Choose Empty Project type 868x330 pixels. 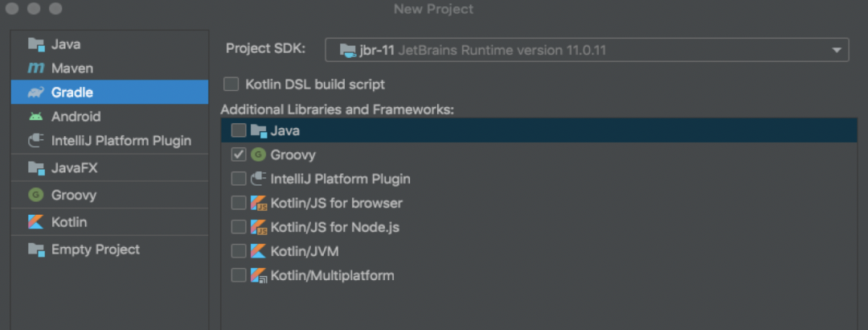109,250
